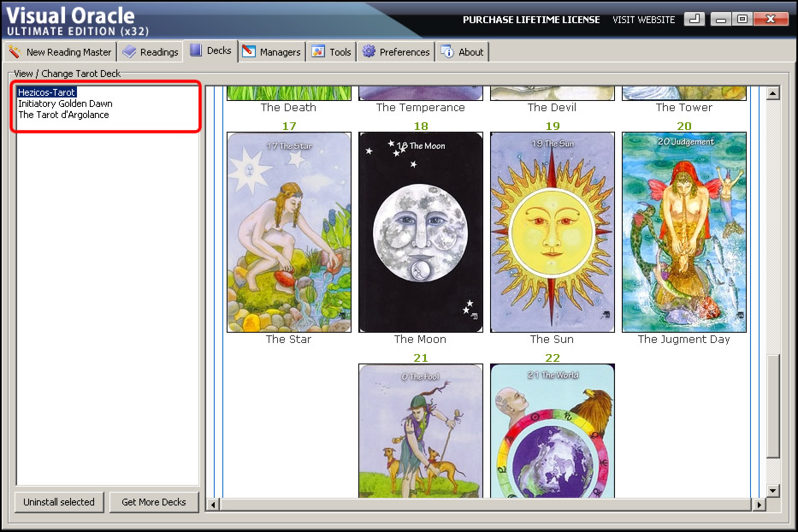
Task: Click card number 21 label
Action: (421, 358)
